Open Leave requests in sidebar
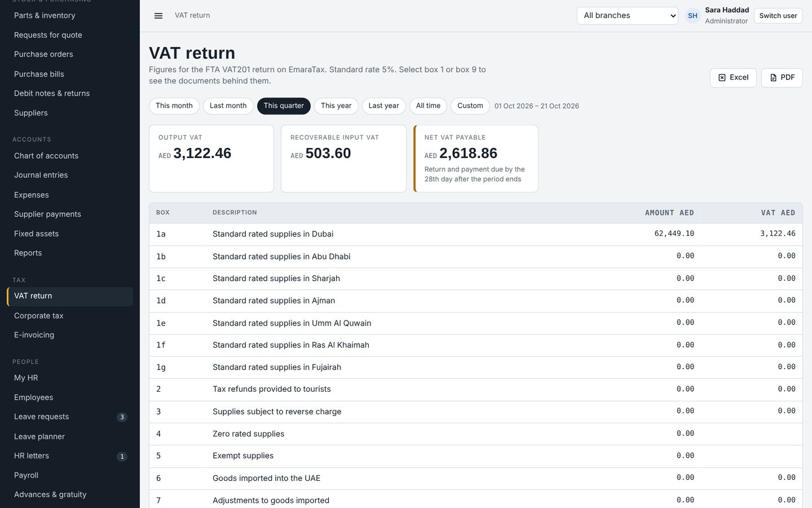Image resolution: width=812 pixels, height=508 pixels. click(70, 417)
